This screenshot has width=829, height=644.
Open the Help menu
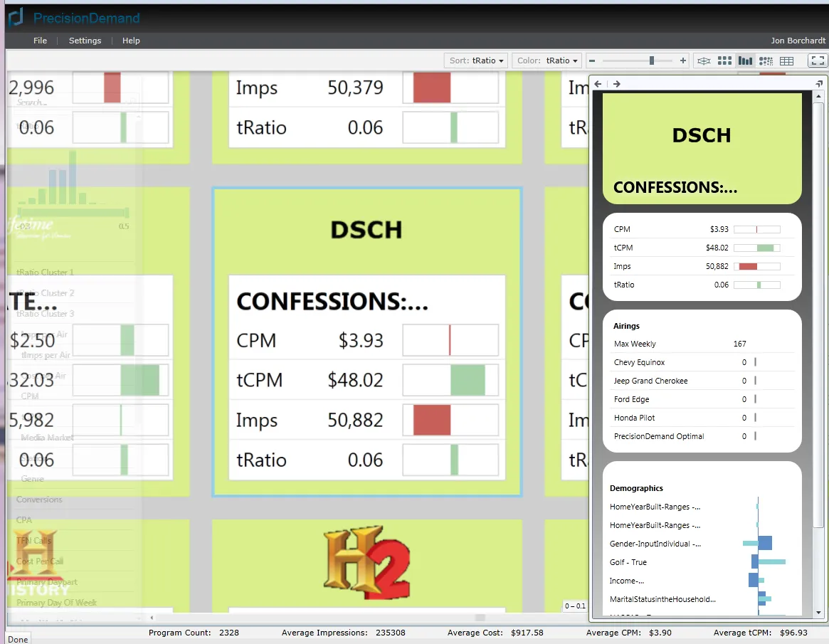tap(131, 41)
